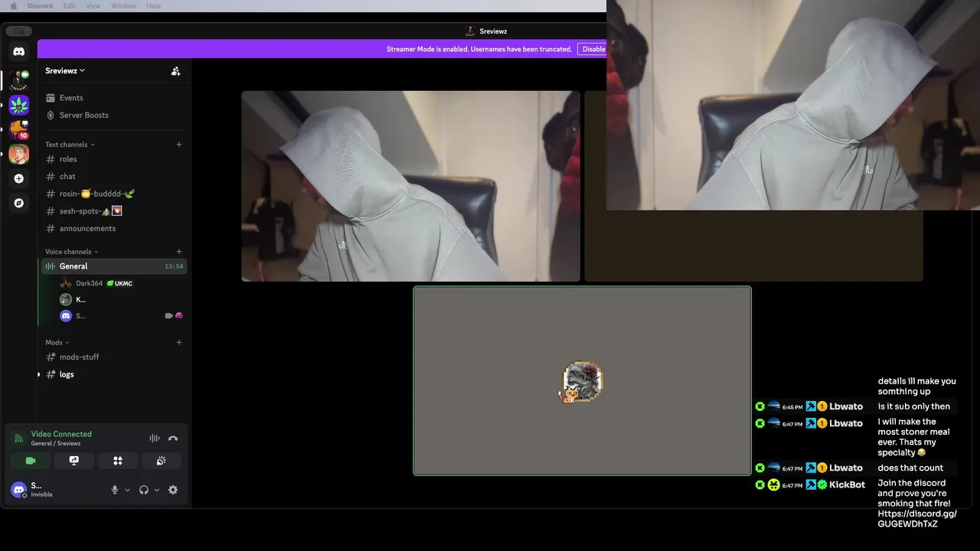Open the Edit menu
The image size is (980, 551).
click(x=69, y=5)
